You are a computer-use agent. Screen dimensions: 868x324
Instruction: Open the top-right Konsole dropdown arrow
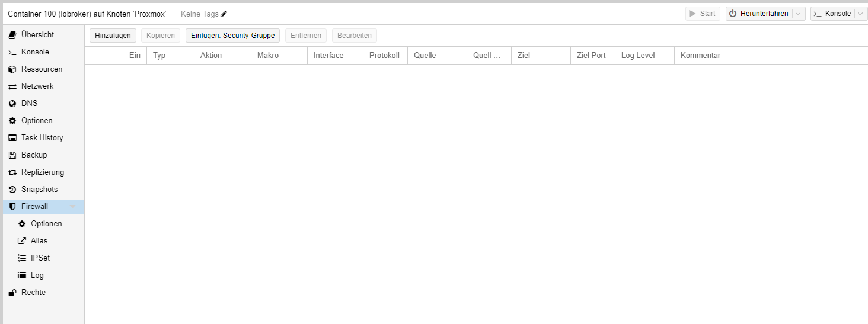[860, 14]
